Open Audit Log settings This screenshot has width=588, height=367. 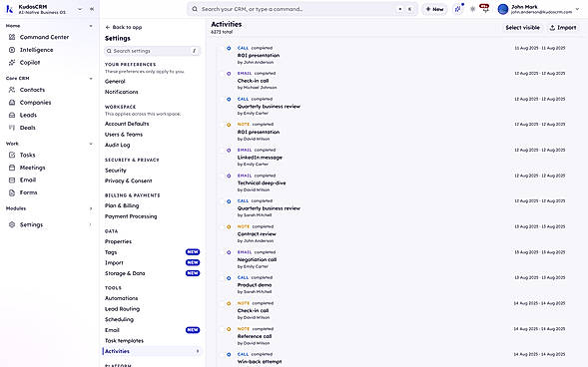coord(117,145)
